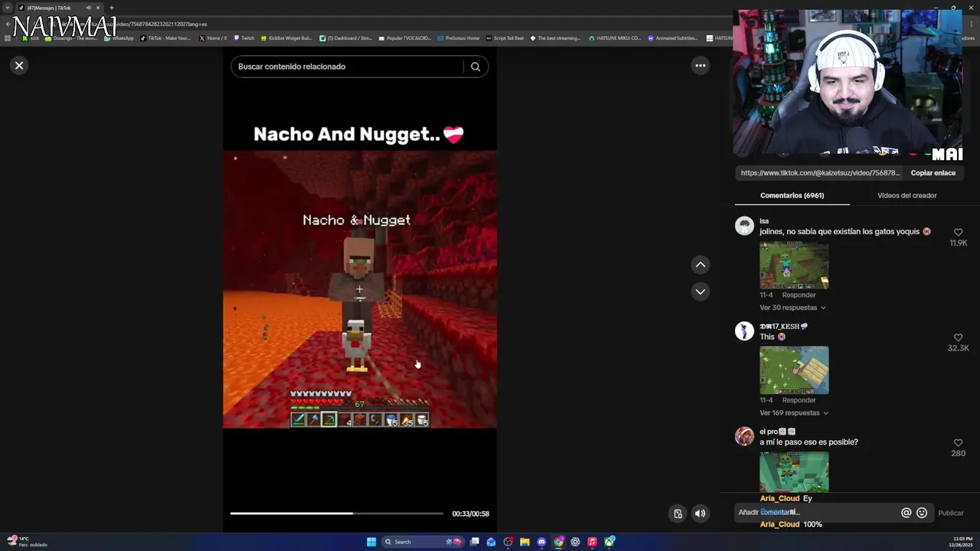Open Discord from the taskbar
This screenshot has width=980, height=551.
[541, 542]
